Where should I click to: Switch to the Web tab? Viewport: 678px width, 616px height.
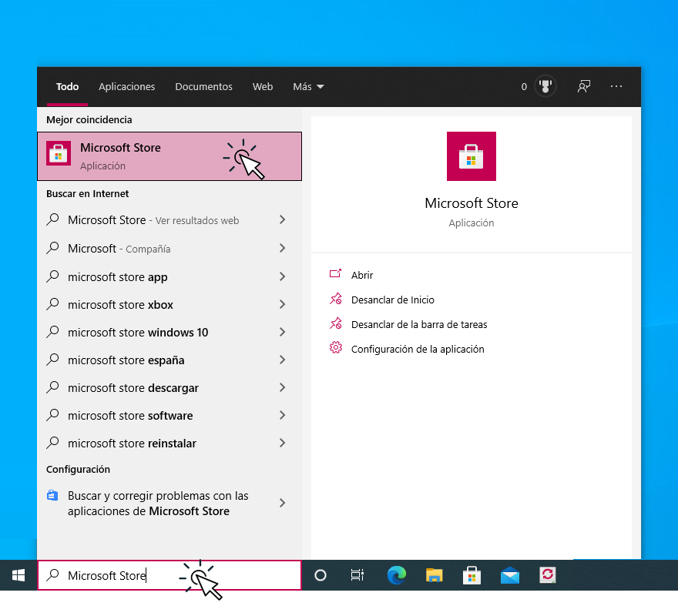tap(263, 86)
